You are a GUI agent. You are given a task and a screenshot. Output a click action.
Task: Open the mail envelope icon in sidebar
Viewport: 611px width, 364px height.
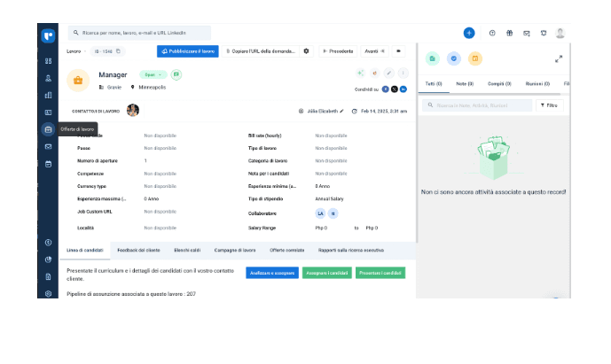(x=48, y=147)
